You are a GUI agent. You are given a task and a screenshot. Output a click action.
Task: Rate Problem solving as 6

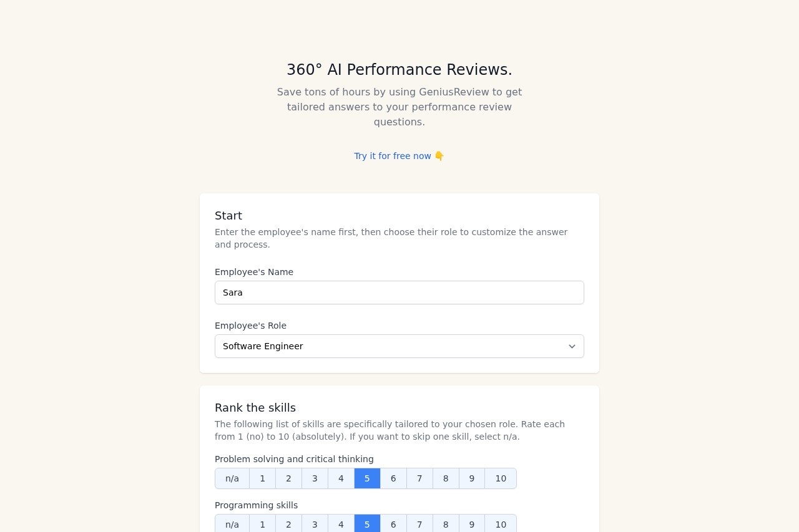click(x=393, y=478)
